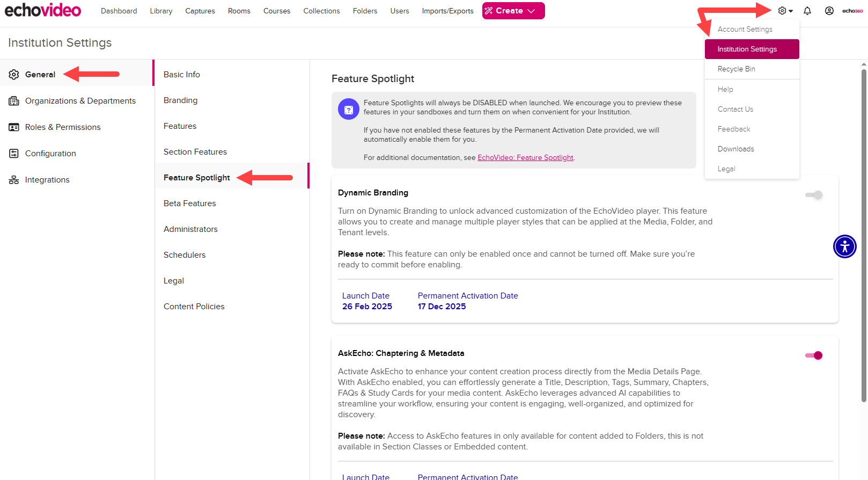Open Schedulers settings
Viewport: 868px width, 480px height.
[232, 255]
